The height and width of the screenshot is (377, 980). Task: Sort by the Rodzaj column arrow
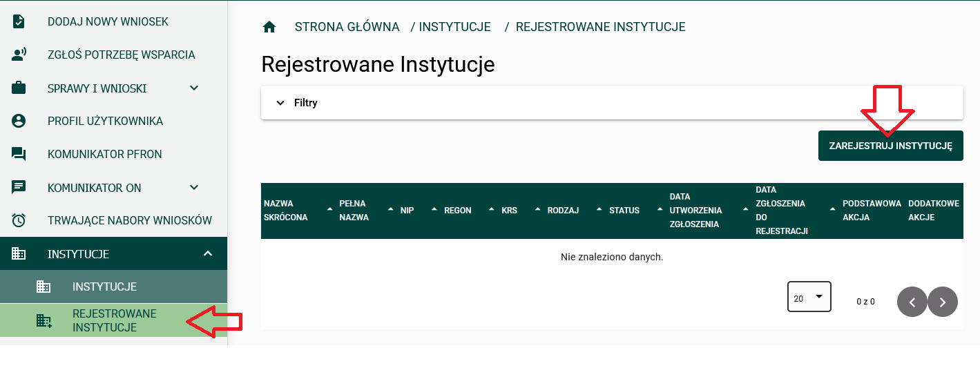pos(598,209)
